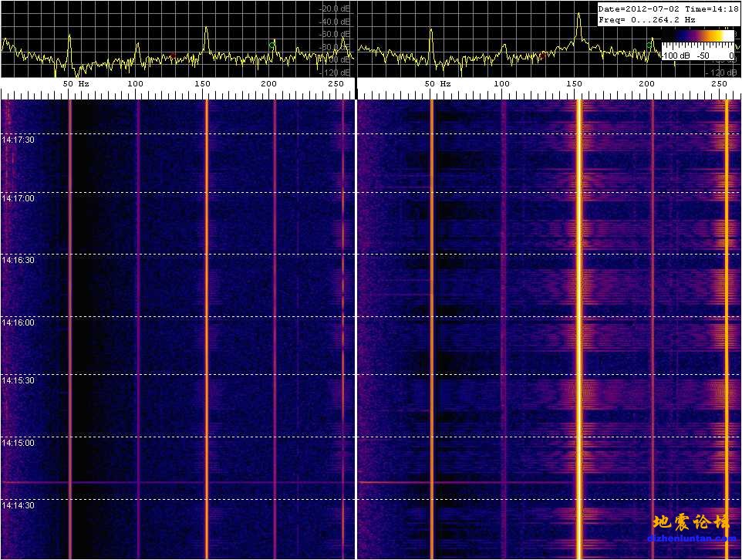Click the 200 label on left frequency axis
This screenshot has width=742, height=560.
268,84
